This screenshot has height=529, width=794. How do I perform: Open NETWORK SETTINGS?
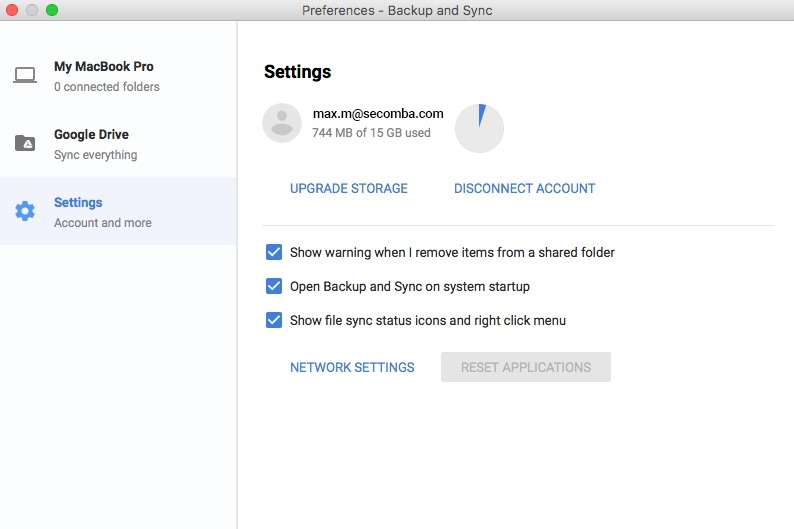(x=352, y=367)
